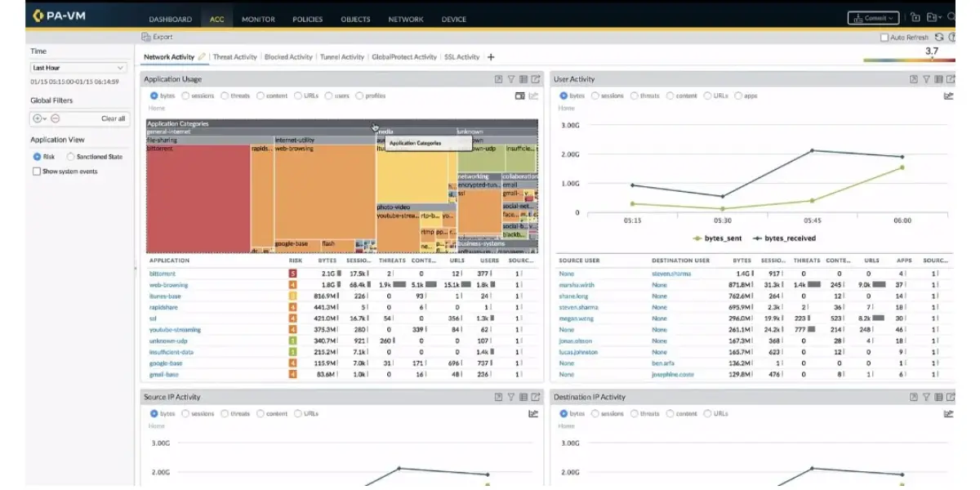Viewport: 980px width, 490px height.
Task: Click the bytes_received legend entry
Action: point(785,238)
